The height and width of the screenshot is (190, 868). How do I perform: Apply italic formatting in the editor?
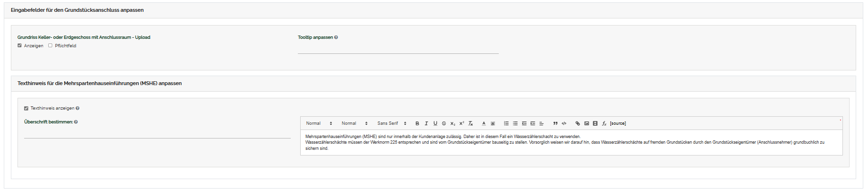tap(426, 123)
